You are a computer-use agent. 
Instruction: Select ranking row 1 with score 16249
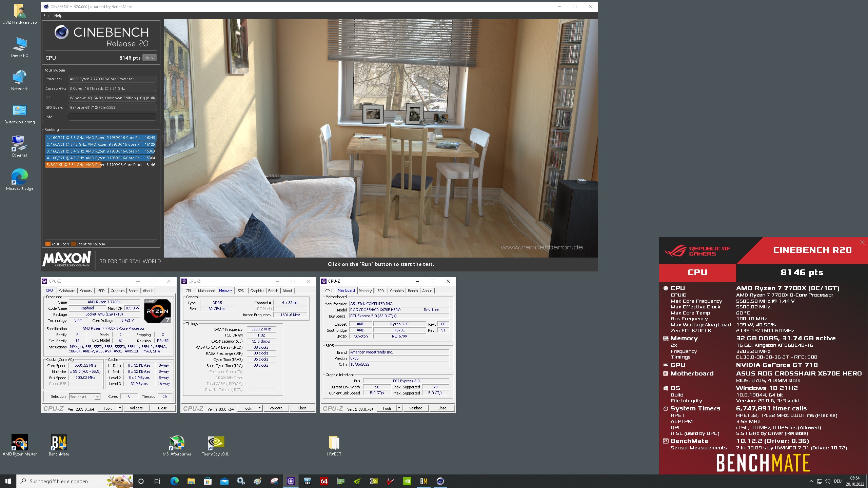(101, 138)
